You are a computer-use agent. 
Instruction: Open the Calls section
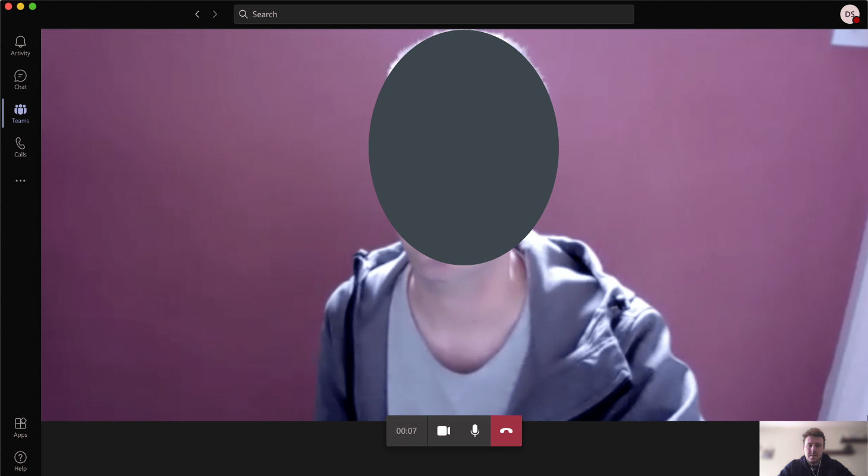(x=20, y=147)
